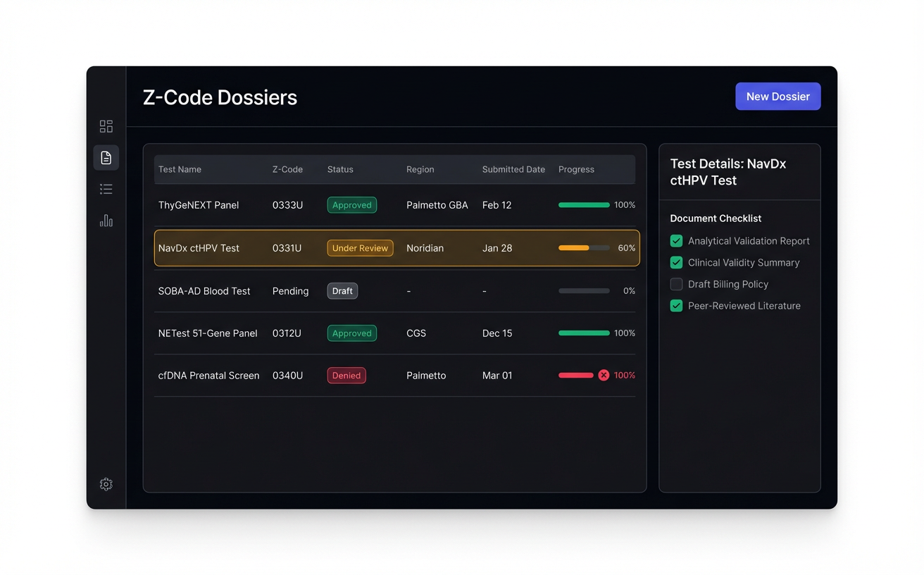Viewport: 924px width, 575px height.
Task: Open the list view icon in the sidebar
Action: (106, 189)
